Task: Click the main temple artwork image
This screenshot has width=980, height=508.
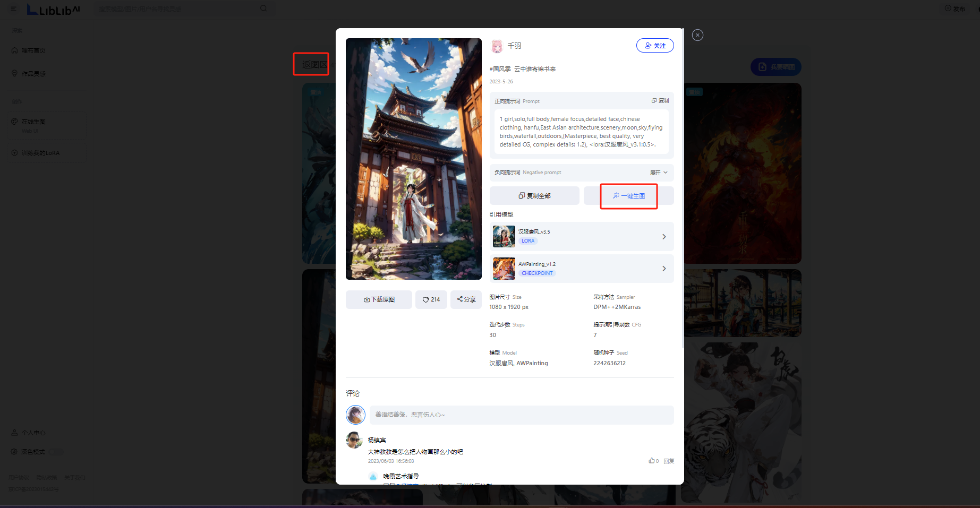Action: coord(414,159)
